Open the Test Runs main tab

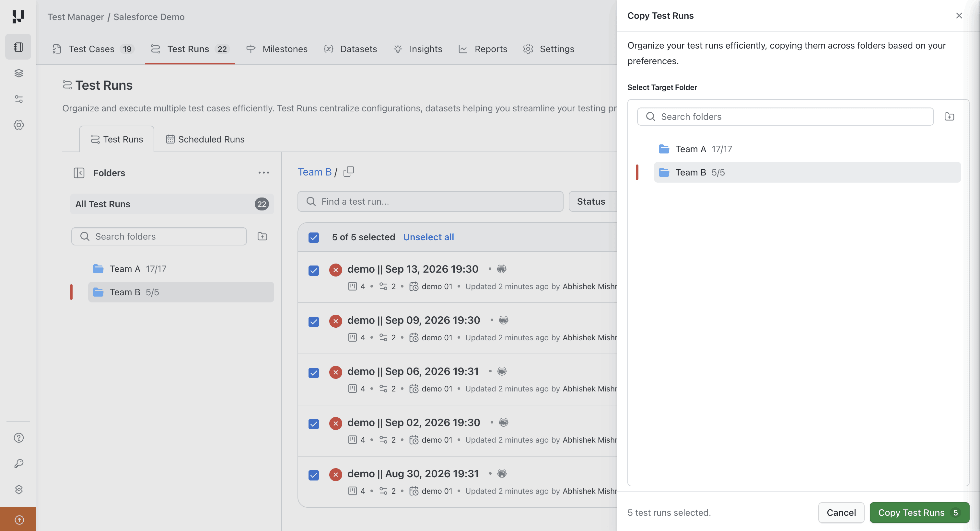tap(190, 49)
